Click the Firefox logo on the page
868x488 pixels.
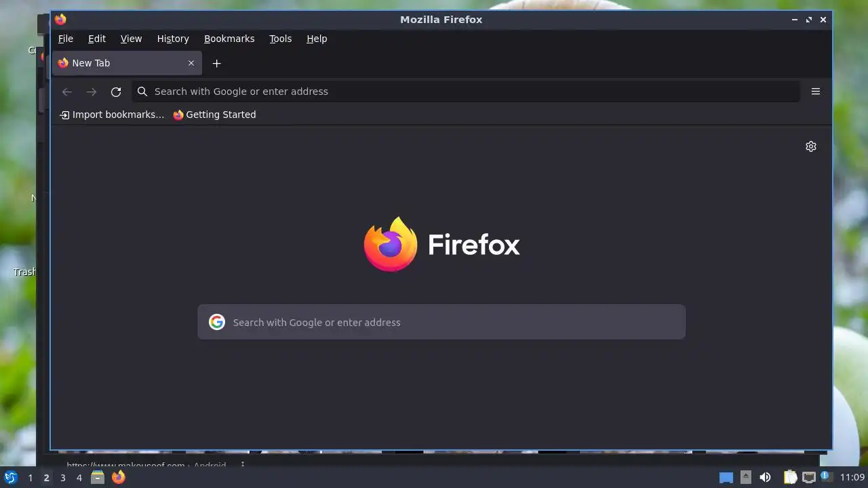click(x=441, y=244)
